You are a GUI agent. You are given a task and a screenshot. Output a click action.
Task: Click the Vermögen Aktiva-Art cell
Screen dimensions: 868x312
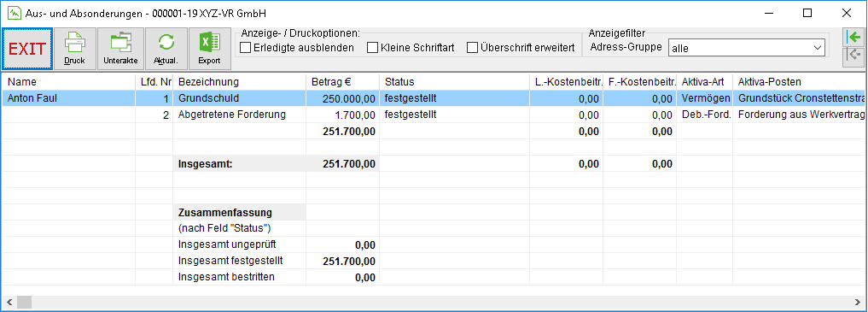pos(705,98)
